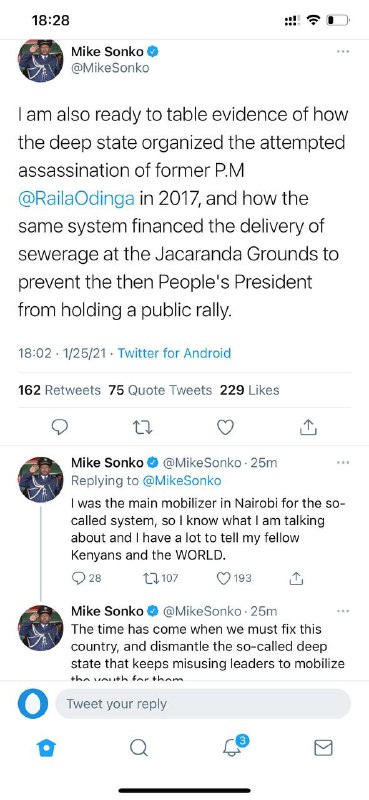Image resolution: width=369 pixels, height=800 pixels.
Task: Tap the reply icon under the main tweet
Action: 60,427
